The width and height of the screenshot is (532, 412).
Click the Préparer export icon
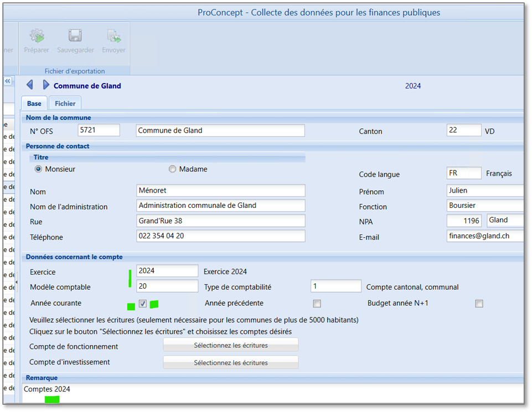[x=37, y=36]
